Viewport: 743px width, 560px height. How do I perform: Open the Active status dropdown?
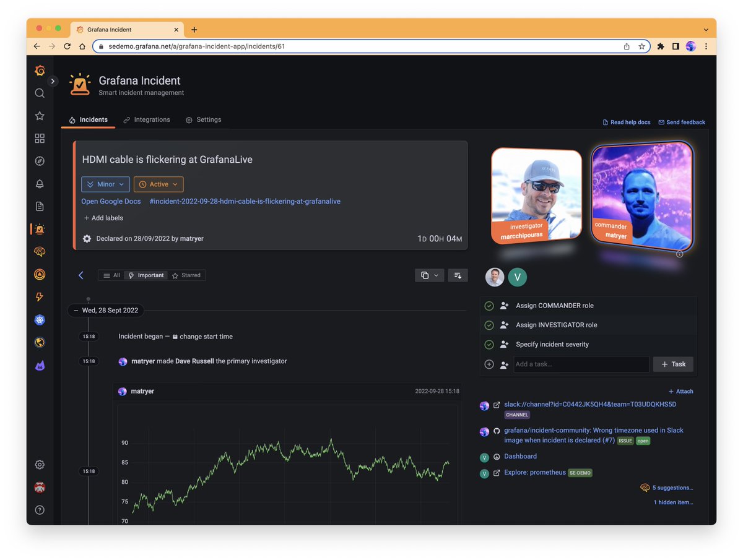[x=159, y=184]
